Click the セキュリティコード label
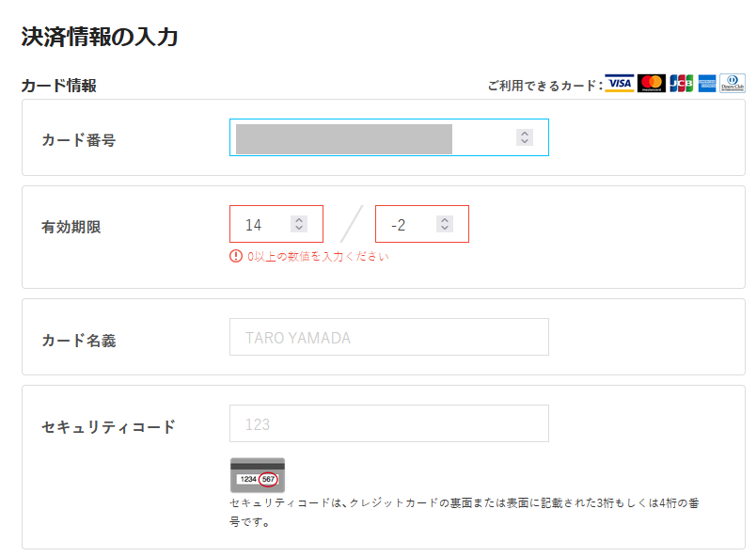Screen dimensions: 756x557 tap(108, 427)
